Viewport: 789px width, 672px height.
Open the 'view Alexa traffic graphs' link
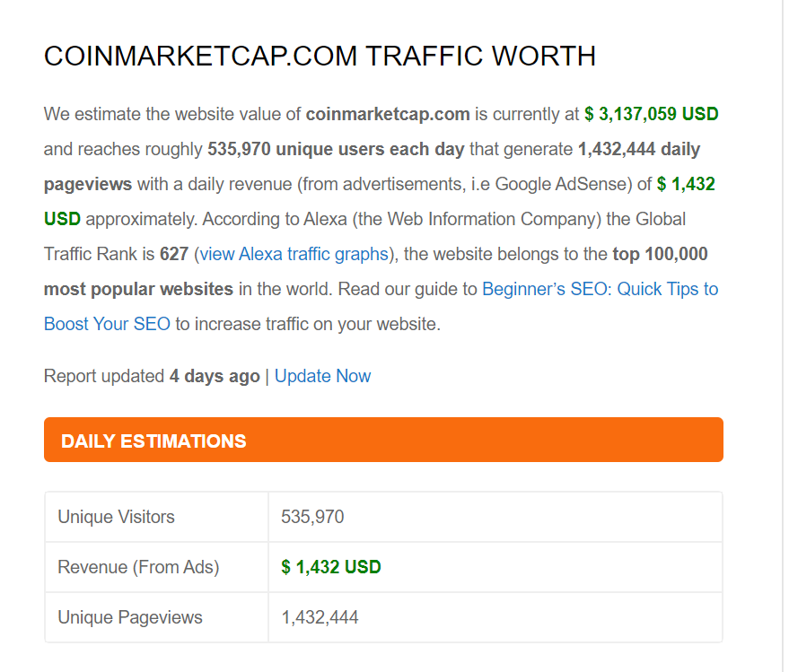coord(294,255)
